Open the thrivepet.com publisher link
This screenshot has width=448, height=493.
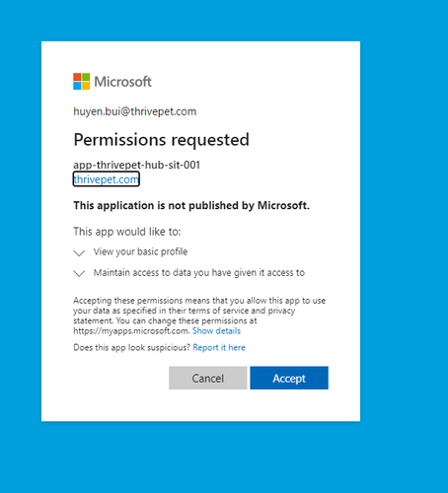(107, 179)
